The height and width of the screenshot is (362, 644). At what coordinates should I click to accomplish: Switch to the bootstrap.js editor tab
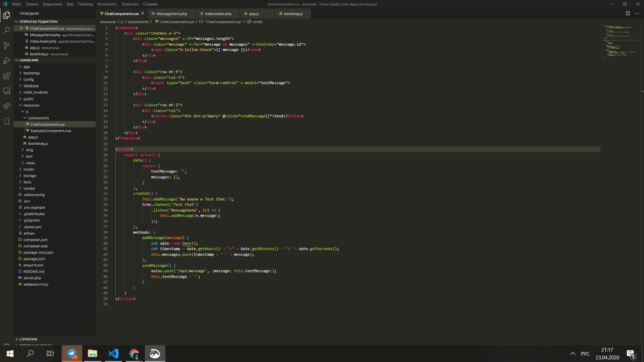(293, 14)
